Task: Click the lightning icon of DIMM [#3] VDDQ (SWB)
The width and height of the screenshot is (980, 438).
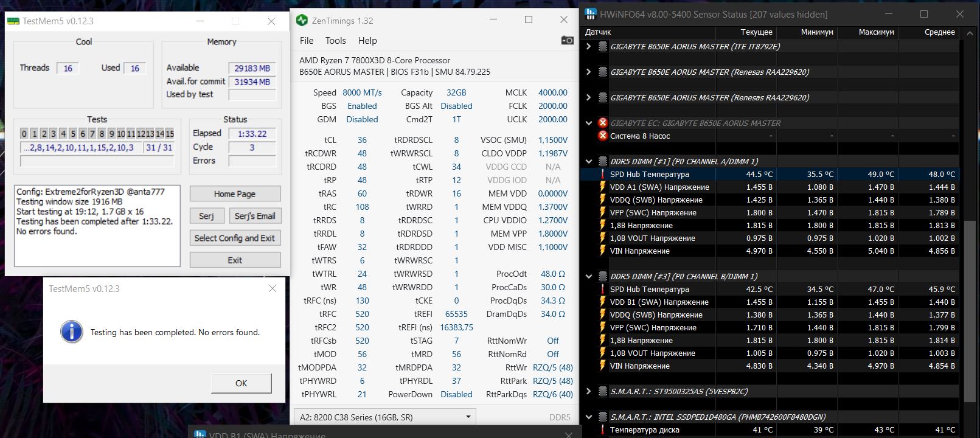Action: click(x=603, y=315)
